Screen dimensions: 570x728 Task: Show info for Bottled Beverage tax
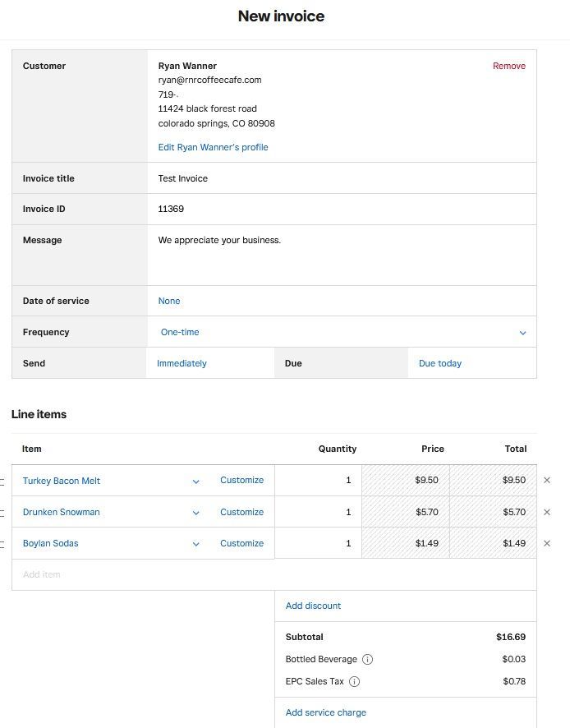tap(367, 659)
